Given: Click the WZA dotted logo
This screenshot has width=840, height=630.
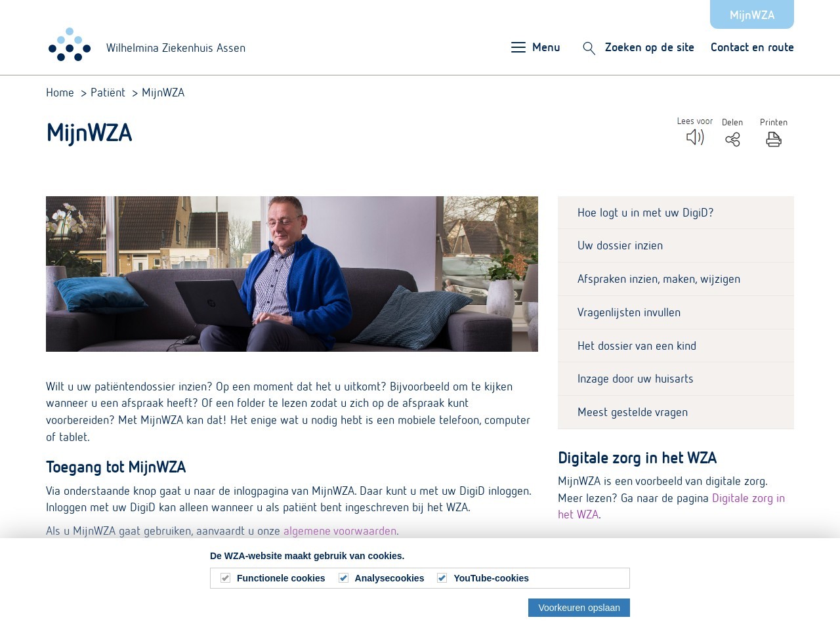Looking at the screenshot, I should tap(70, 45).
